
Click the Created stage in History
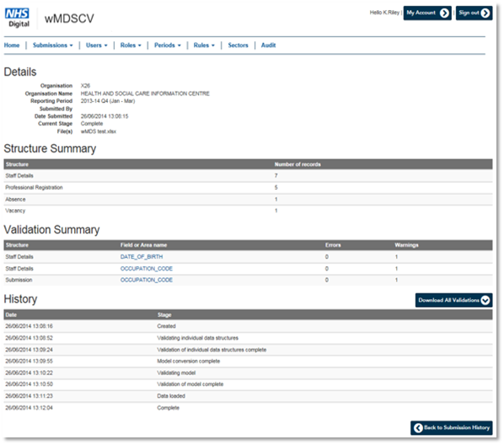[x=166, y=326]
